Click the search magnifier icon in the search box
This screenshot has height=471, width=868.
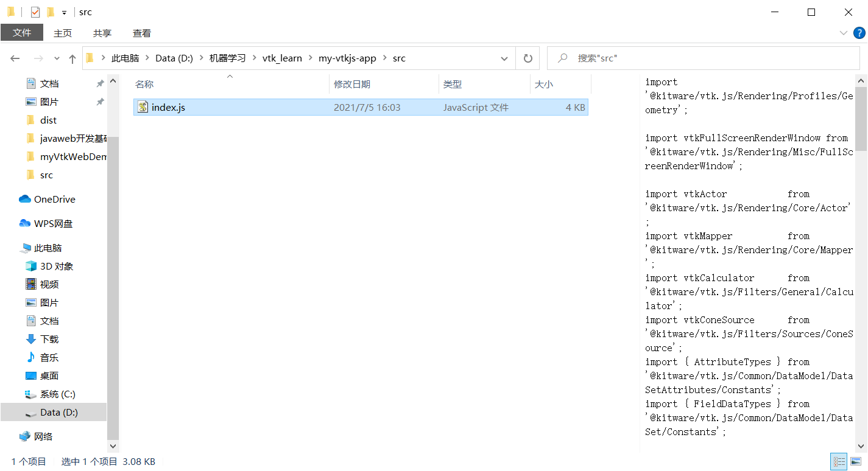(561, 58)
